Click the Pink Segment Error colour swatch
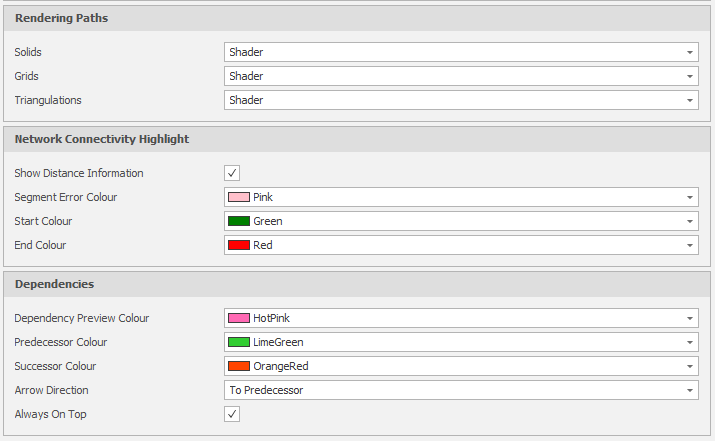This screenshot has width=716, height=441. [x=239, y=197]
